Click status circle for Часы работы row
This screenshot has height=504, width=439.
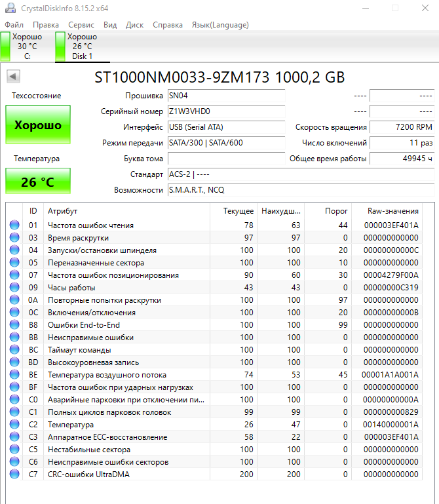coord(14,287)
